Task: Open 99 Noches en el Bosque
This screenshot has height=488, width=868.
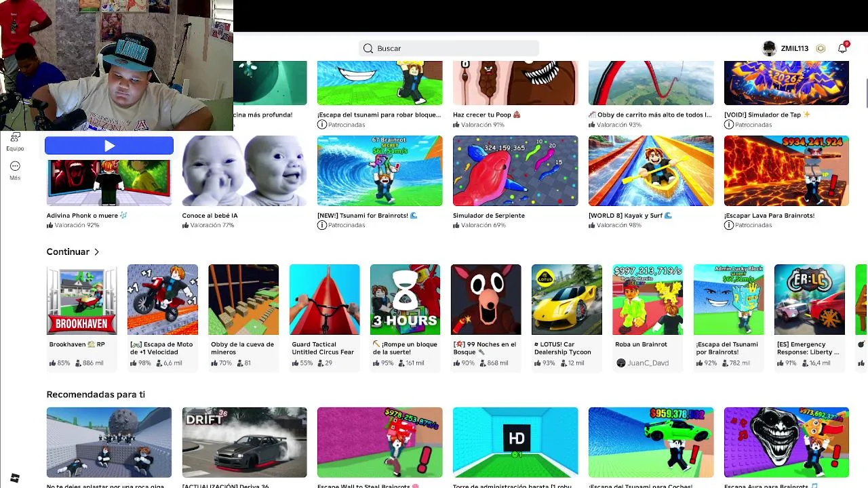Action: 486,300
